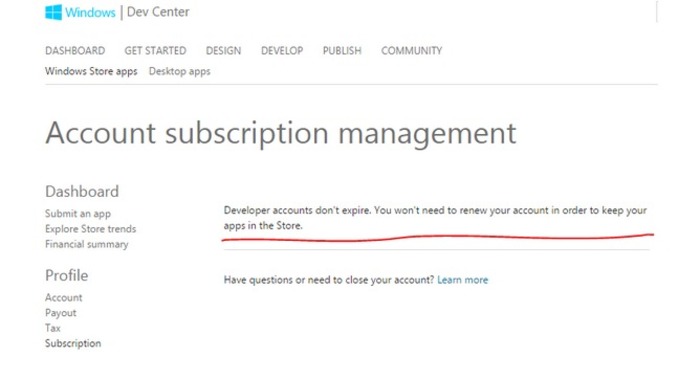Viewport: 700px width, 378px height.
Task: Click the Account subscription management title
Action: [x=281, y=133]
